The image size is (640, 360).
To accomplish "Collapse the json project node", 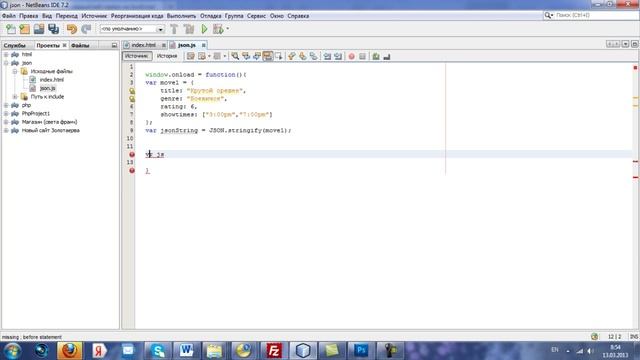I will 6,63.
